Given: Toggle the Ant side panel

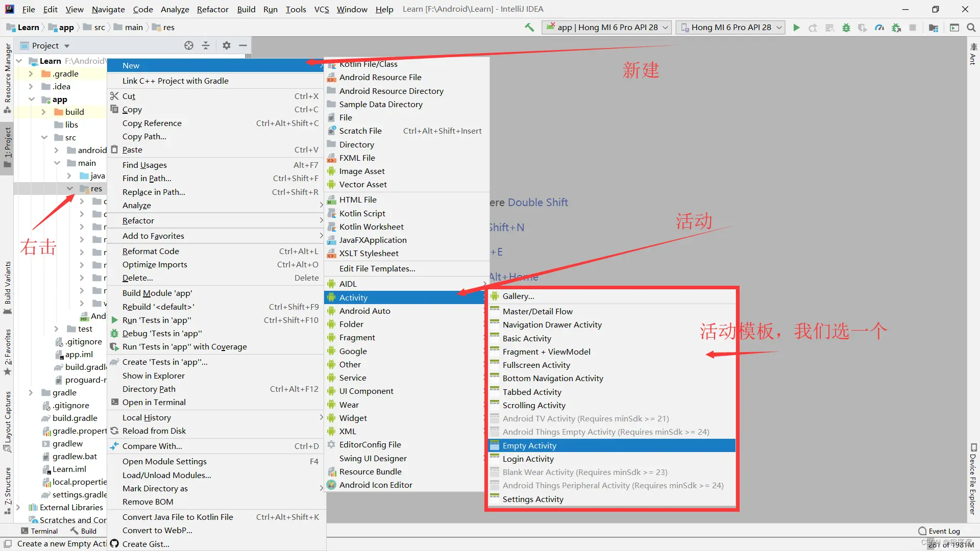Looking at the screenshot, I should [x=973, y=54].
